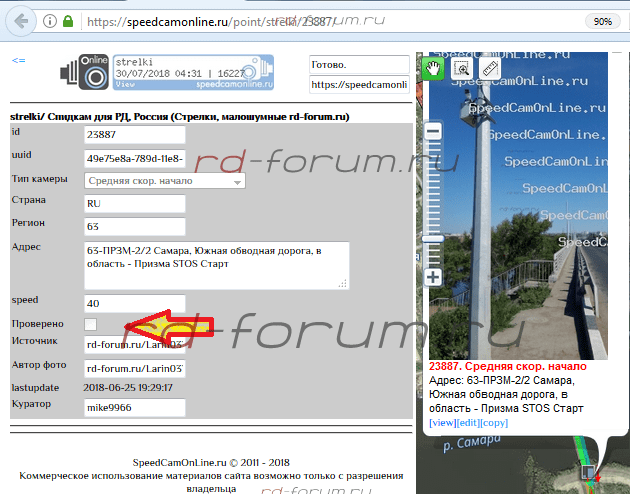
Task: Click the 90% browser zoom indicator
Action: 602,20
